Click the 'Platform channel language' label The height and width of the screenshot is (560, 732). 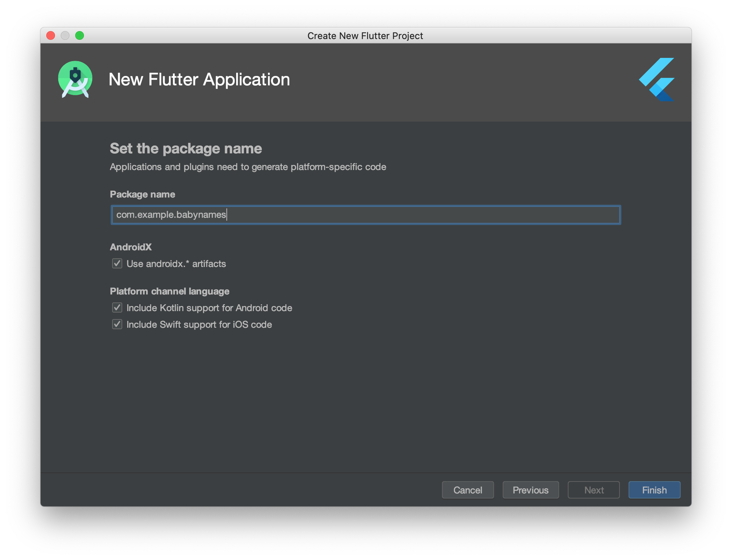click(x=170, y=291)
